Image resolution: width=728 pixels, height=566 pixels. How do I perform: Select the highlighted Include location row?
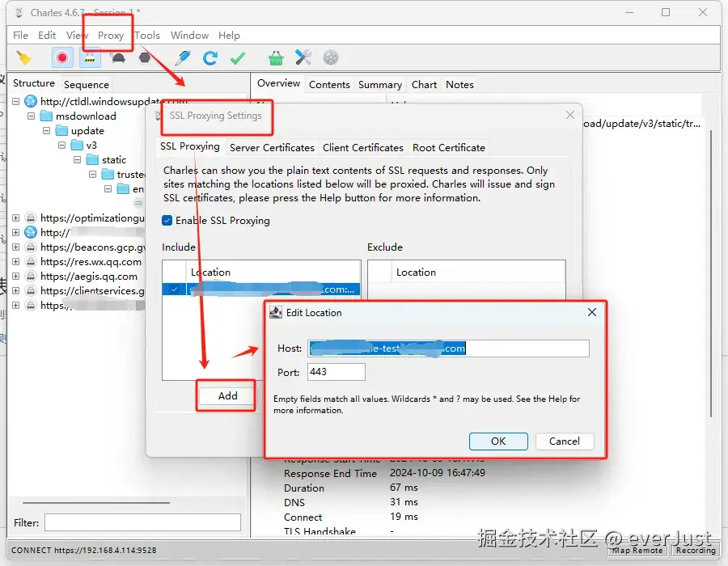[x=261, y=289]
